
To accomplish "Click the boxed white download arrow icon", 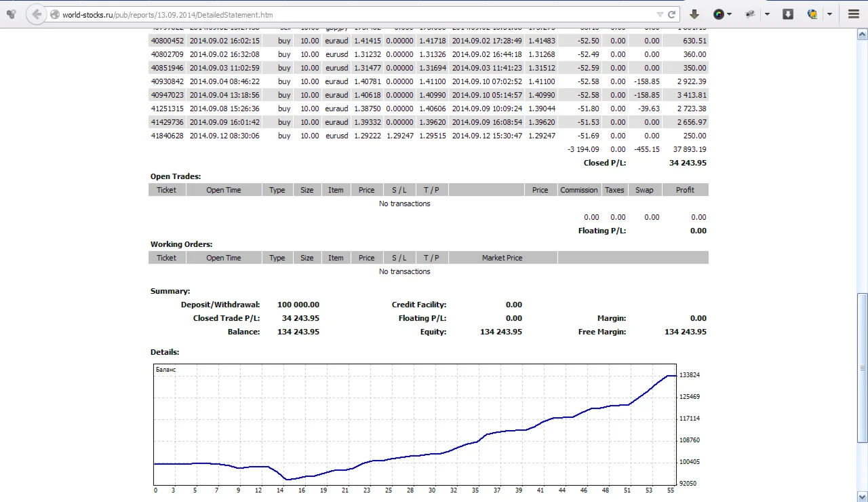I will coord(788,14).
